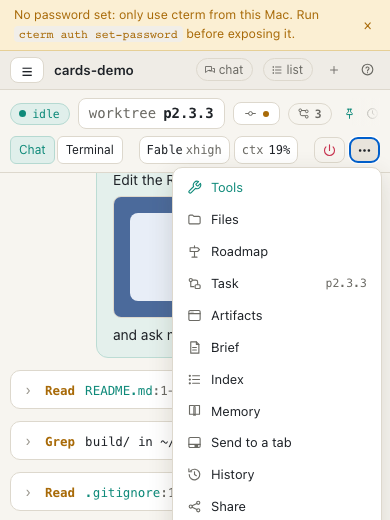Switch to chat view pill
Screen dimensions: 390x520
tap(224, 70)
